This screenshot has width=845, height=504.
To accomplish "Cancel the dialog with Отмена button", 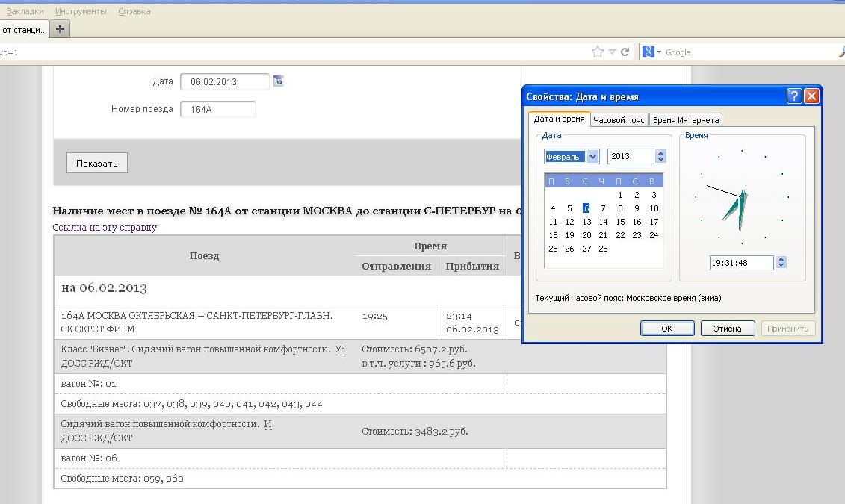I will (x=727, y=329).
